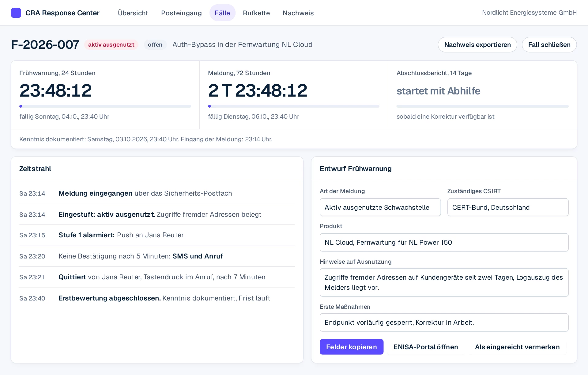
Task: Click the 'fällig Sonntag, 04.10., 23:40 Uhr' text
Action: click(64, 117)
